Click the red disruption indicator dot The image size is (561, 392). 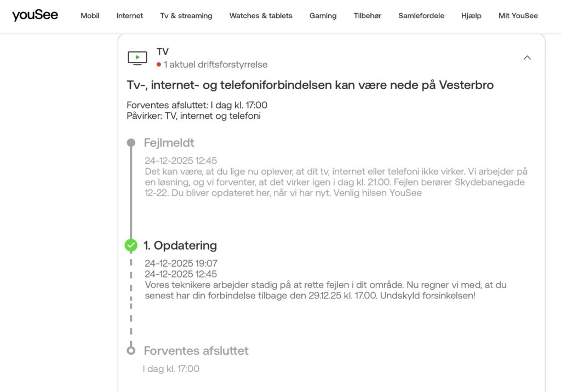pos(159,65)
